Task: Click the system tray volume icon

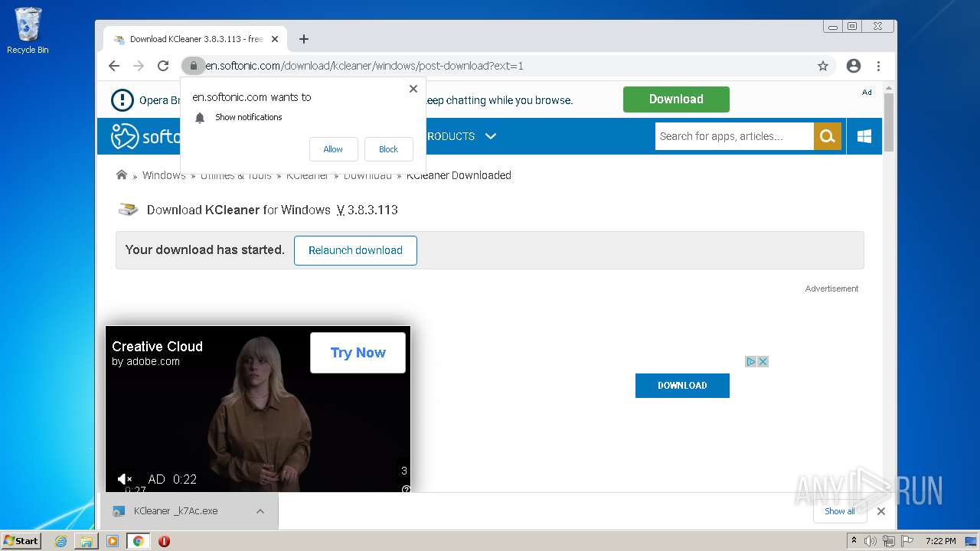Action: pyautogui.click(x=871, y=541)
